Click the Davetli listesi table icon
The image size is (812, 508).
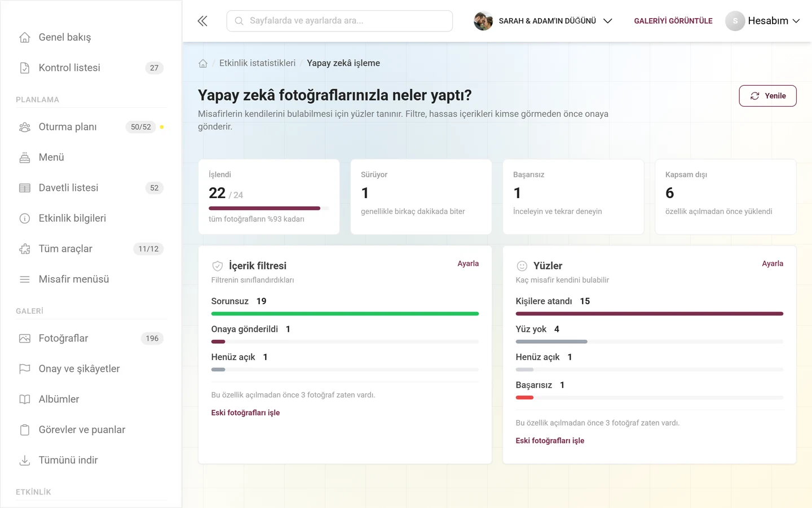(25, 188)
